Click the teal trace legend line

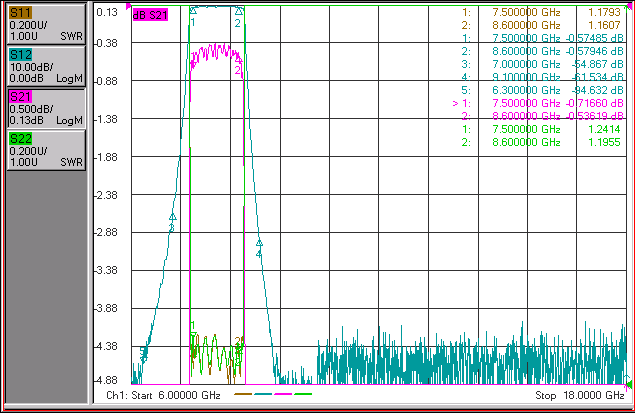coord(263,394)
